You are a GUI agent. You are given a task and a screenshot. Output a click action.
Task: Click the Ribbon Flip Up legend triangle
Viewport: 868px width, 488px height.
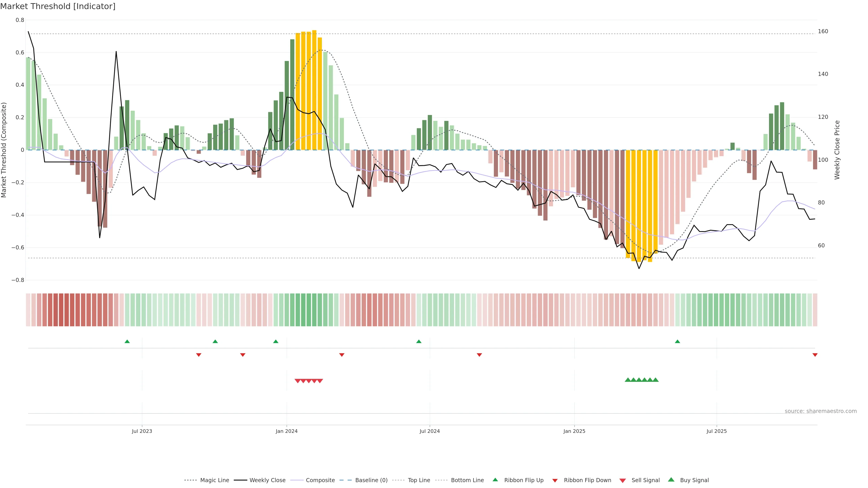point(495,480)
